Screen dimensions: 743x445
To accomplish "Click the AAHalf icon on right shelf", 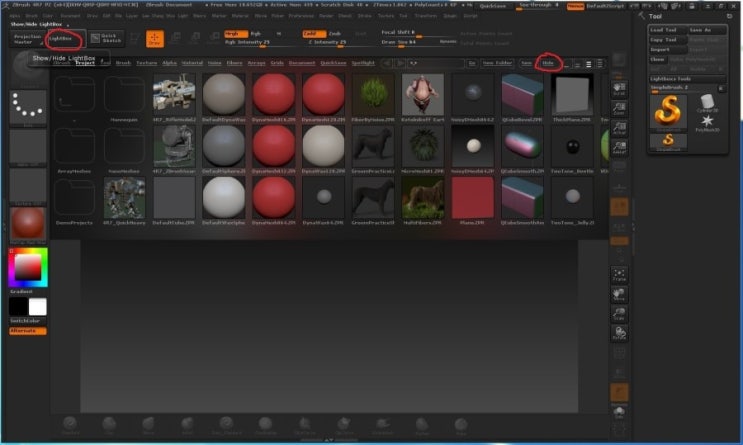I will 619,148.
